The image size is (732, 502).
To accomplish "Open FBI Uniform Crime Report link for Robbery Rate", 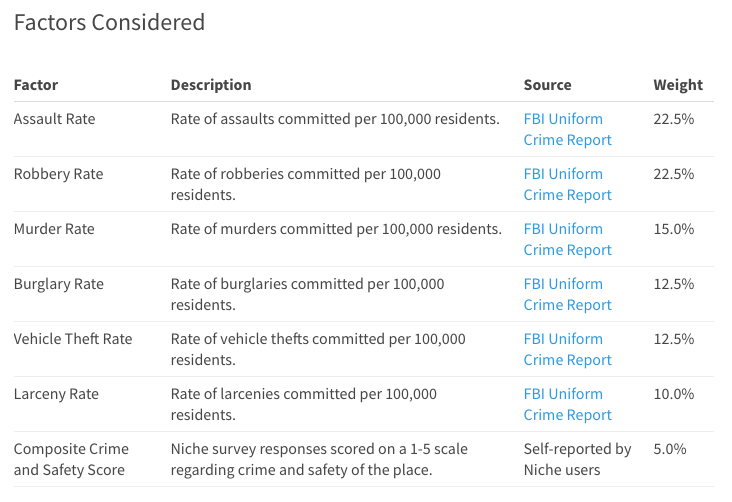I will click(x=567, y=184).
